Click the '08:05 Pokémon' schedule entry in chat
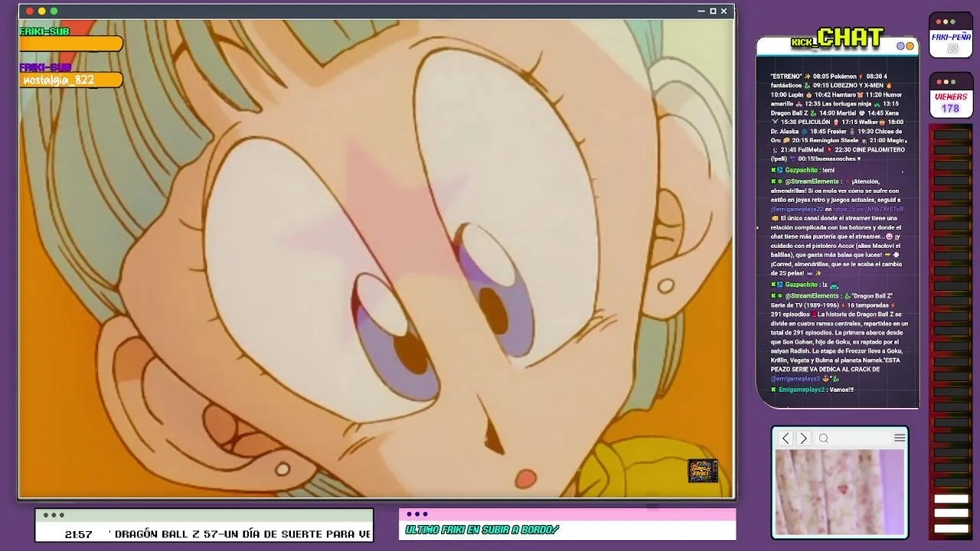The width and height of the screenshot is (980, 551). click(835, 77)
